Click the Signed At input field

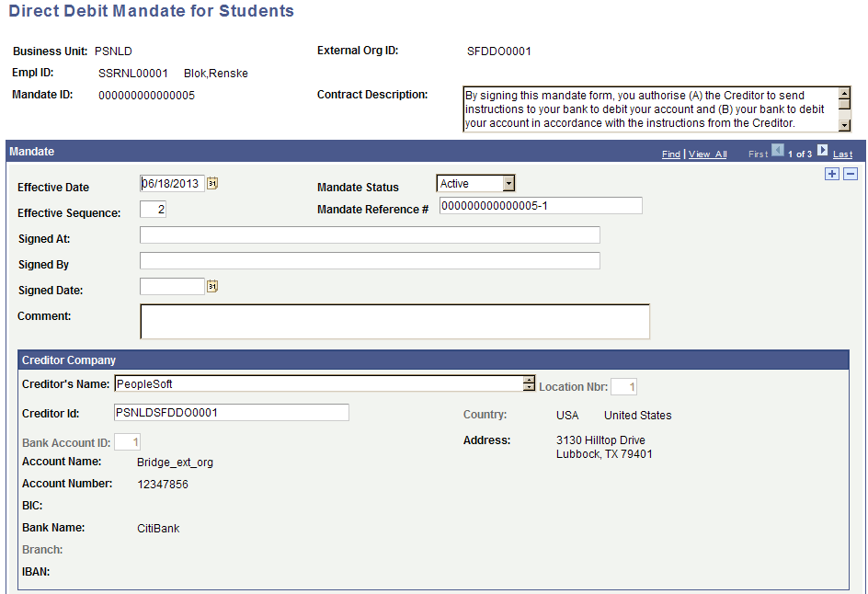tap(368, 234)
